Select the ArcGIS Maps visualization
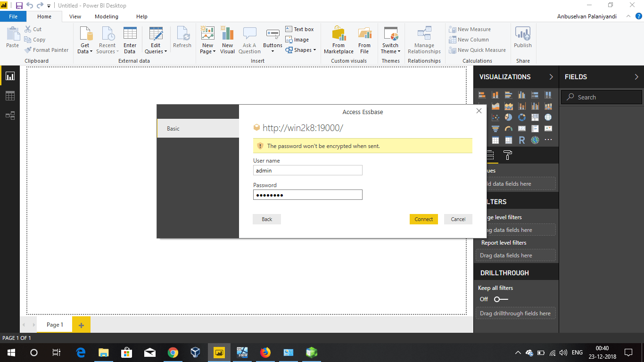The image size is (644, 362). pyautogui.click(x=535, y=140)
